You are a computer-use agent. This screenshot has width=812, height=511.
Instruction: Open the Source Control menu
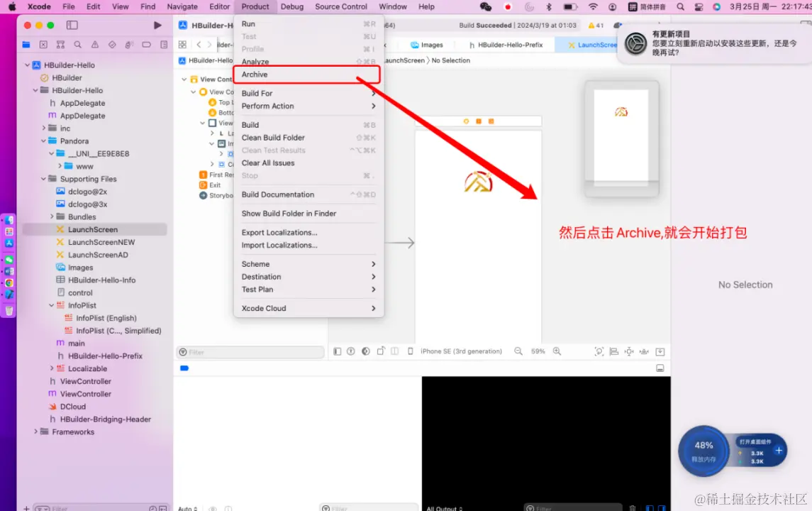tap(340, 6)
